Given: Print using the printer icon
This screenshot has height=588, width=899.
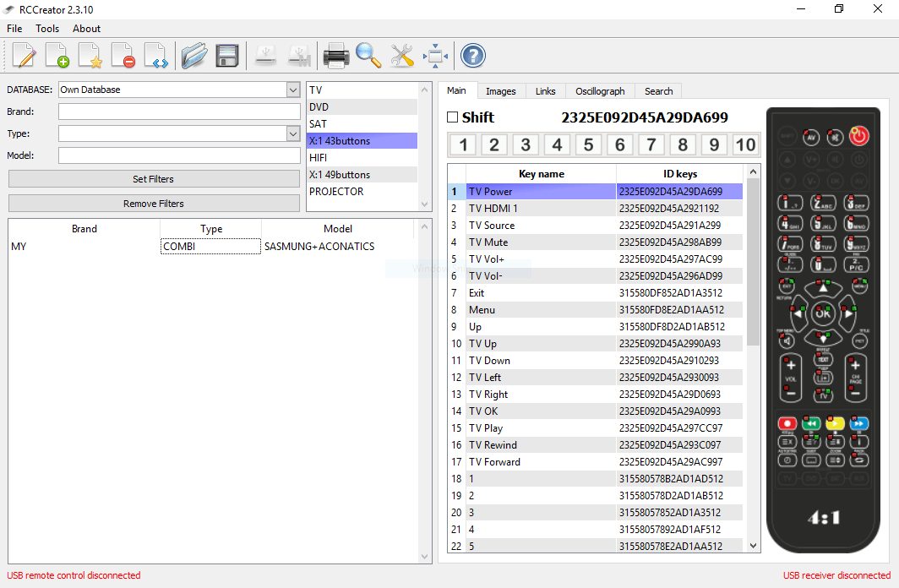Looking at the screenshot, I should point(335,56).
